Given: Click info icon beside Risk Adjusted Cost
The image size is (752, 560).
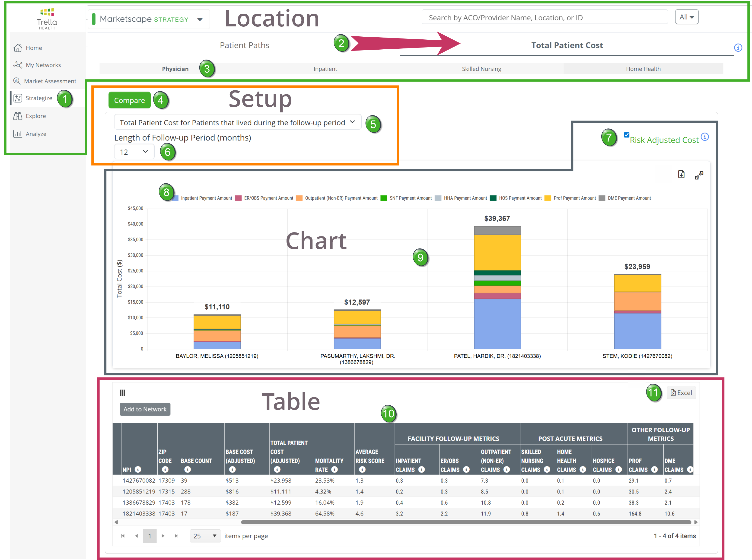Looking at the screenshot, I should pyautogui.click(x=705, y=137).
